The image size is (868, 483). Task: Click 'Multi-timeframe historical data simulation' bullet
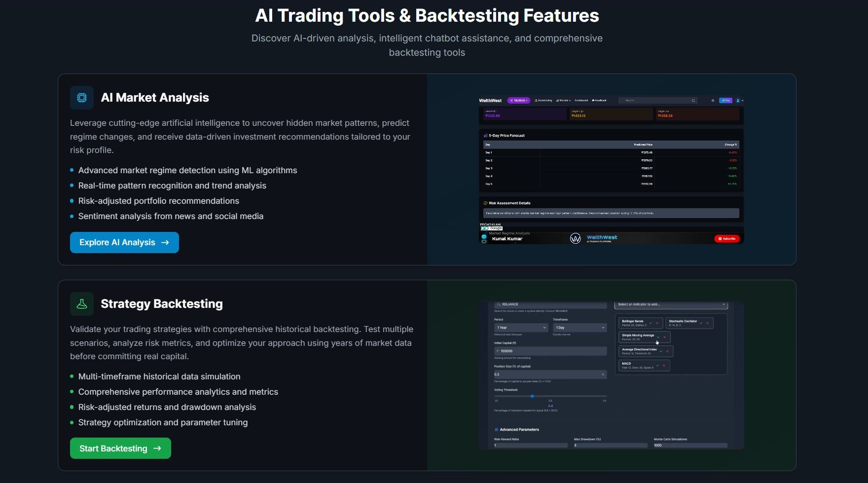pyautogui.click(x=159, y=376)
